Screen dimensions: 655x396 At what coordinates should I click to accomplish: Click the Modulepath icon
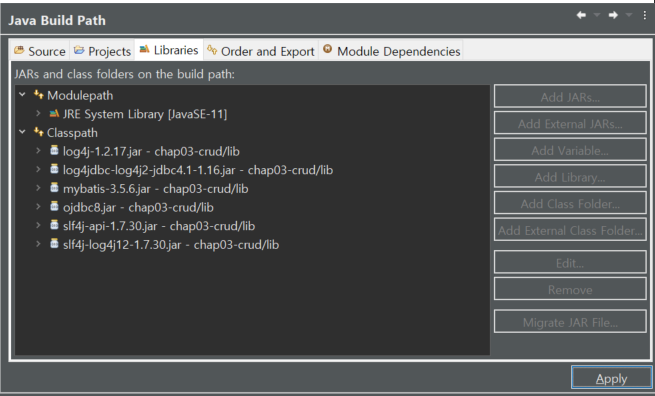pos(39,95)
